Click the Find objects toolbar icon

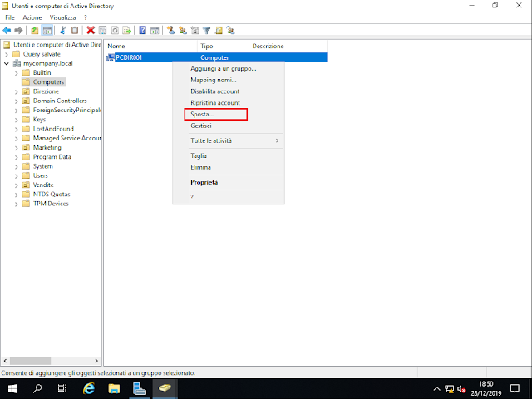pyautogui.click(x=219, y=31)
